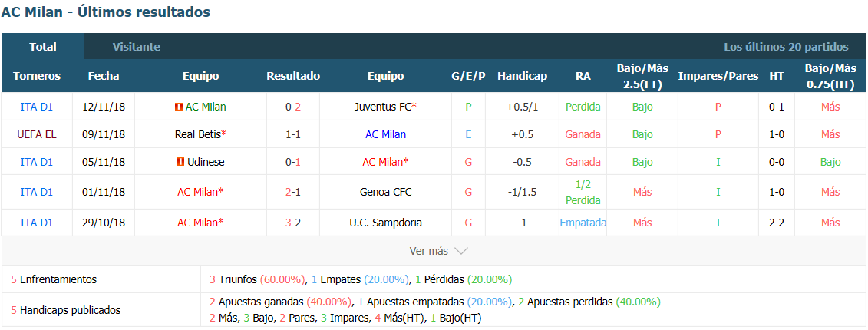Viewport: 868px width, 330px height.
Task: Select the Total tab
Action: click(43, 47)
